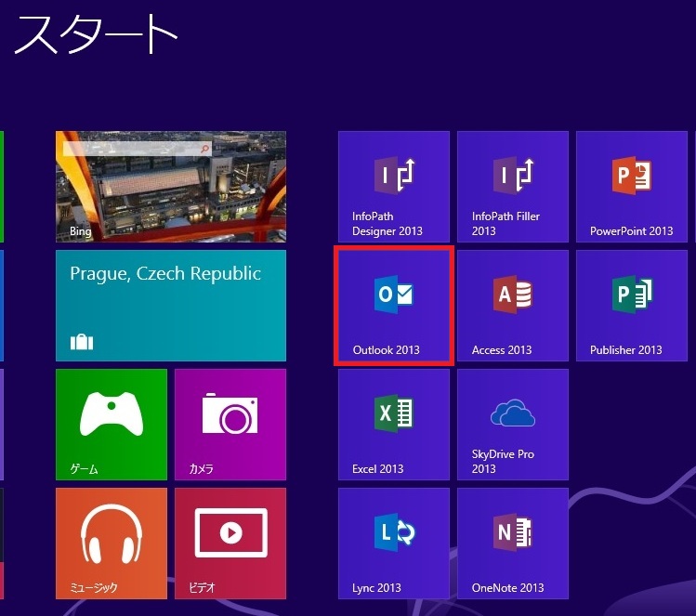Open SkyDrive Pro 2013 tile
Image resolution: width=696 pixels, height=616 pixels.
(x=513, y=425)
